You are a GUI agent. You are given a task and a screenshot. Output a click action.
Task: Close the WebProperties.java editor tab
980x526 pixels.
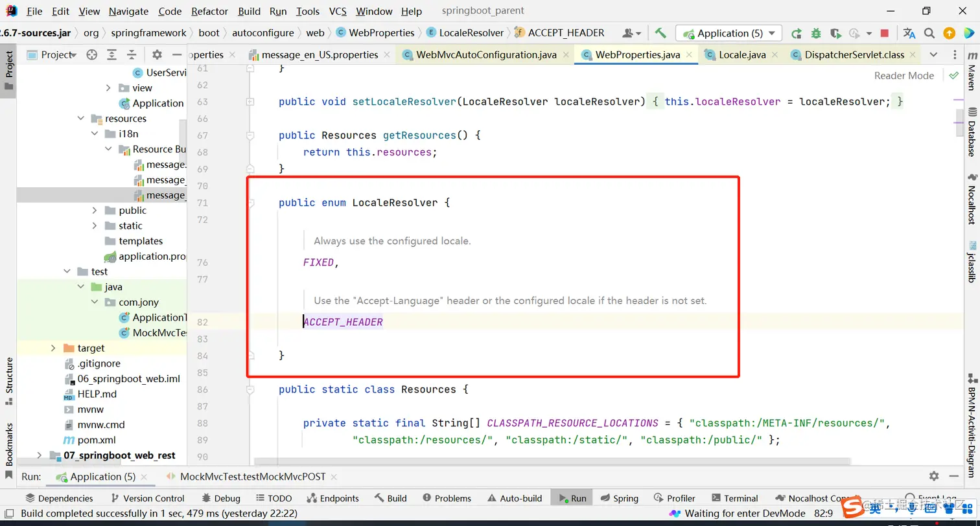pos(688,55)
